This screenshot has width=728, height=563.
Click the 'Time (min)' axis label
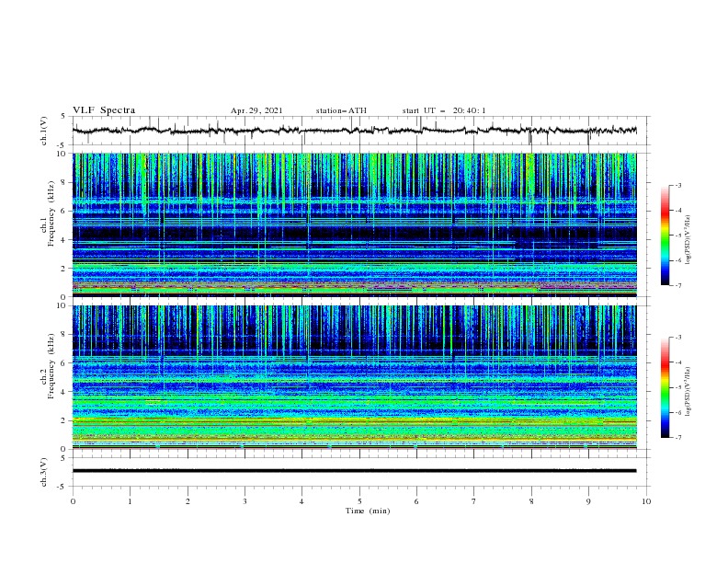coord(368,511)
